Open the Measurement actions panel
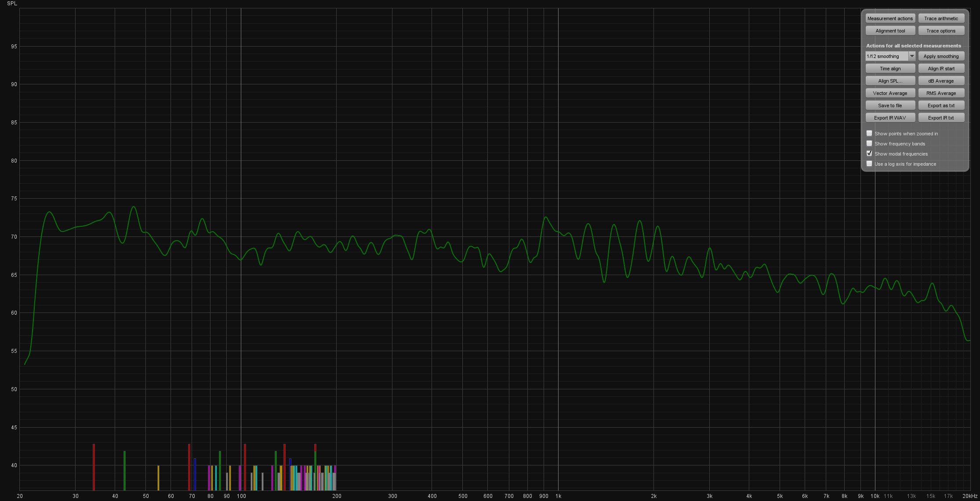The height and width of the screenshot is (501, 980). point(890,18)
